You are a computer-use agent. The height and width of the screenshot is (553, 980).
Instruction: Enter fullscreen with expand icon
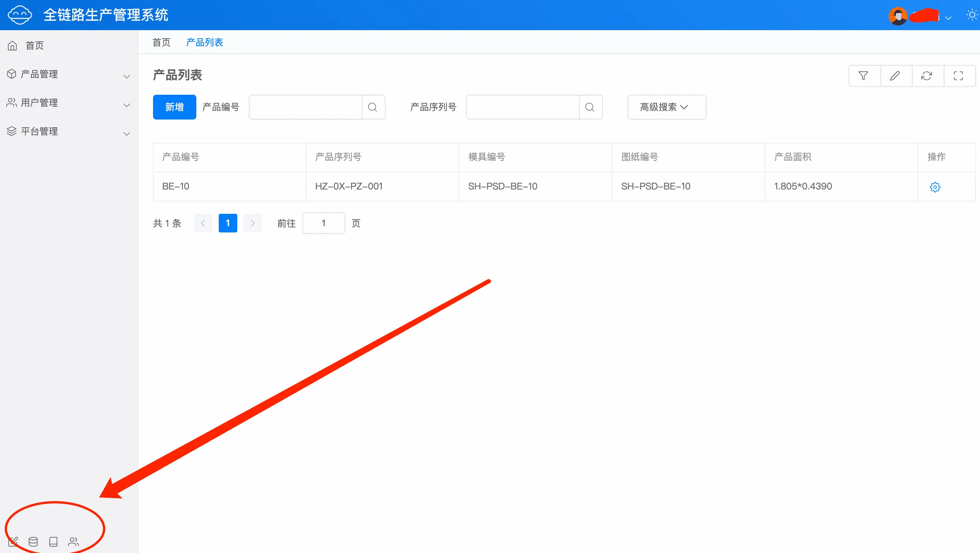[958, 76]
